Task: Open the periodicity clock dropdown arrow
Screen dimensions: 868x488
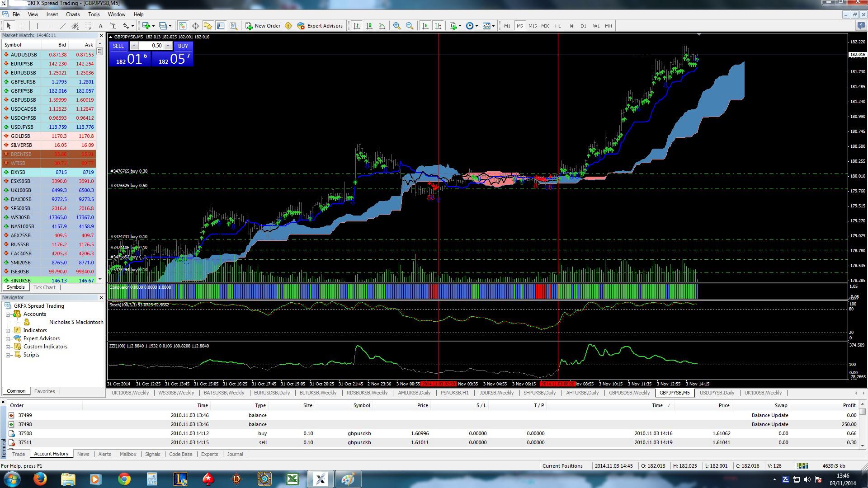Action: coord(476,26)
